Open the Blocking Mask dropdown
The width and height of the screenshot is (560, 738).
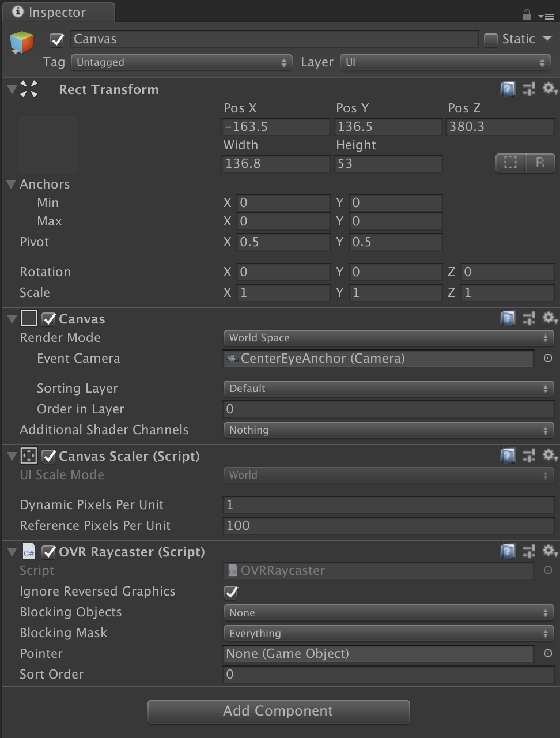click(388, 633)
